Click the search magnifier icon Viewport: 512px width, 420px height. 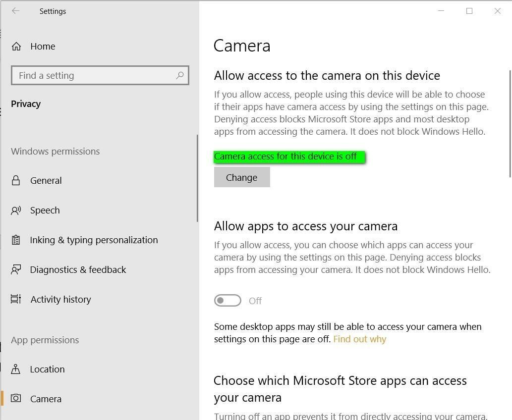click(179, 75)
